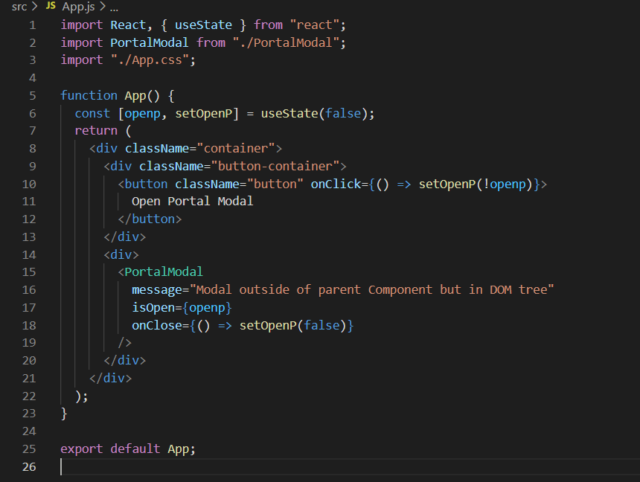The height and width of the screenshot is (482, 640).
Task: Click the word 'useState' in the import line
Action: 203,25
